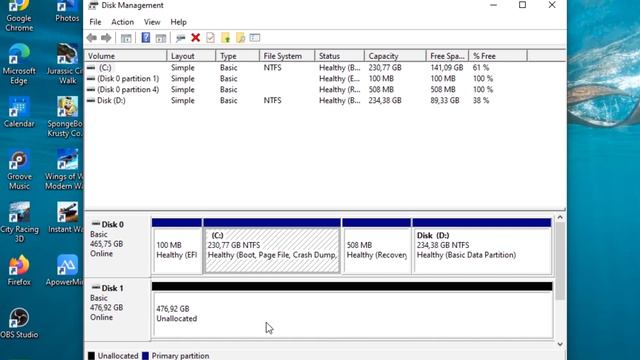The image size is (640, 360).
Task: Launch Microsoft Edge from desktop
Action: (19, 64)
